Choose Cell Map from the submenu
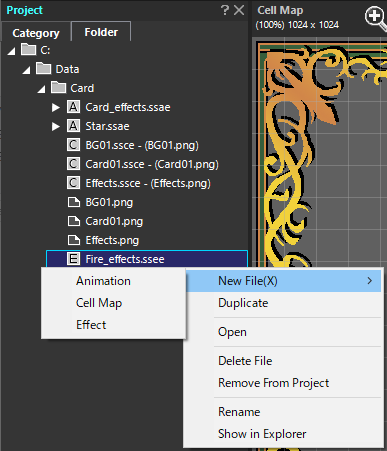The width and height of the screenshot is (387, 451). (99, 303)
